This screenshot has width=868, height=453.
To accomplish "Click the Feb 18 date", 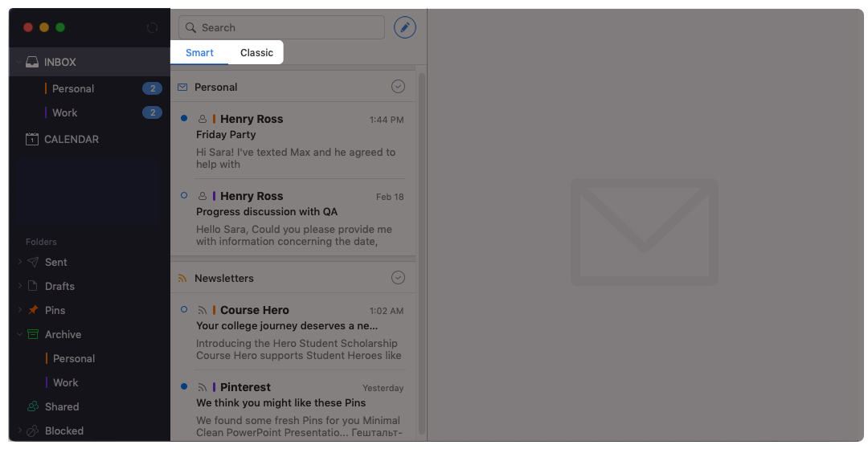I will (x=390, y=197).
